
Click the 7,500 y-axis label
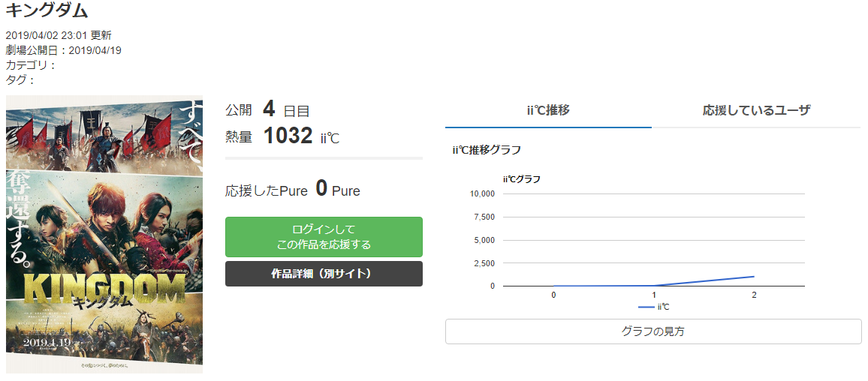click(484, 217)
